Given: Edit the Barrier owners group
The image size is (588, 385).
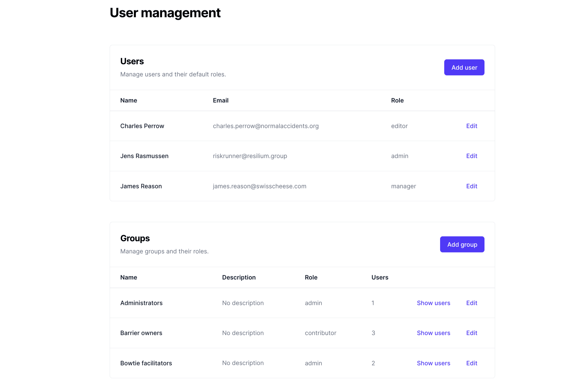Looking at the screenshot, I should click(x=471, y=333).
